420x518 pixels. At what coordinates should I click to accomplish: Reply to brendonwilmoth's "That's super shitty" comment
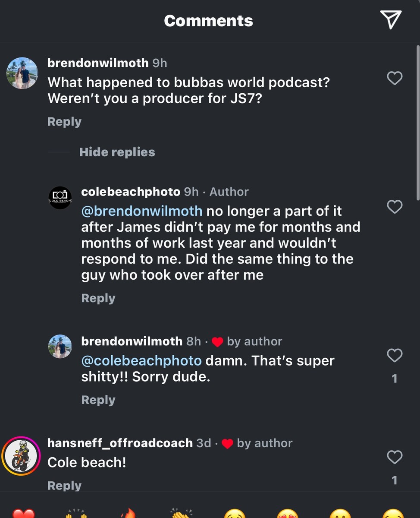tap(98, 400)
